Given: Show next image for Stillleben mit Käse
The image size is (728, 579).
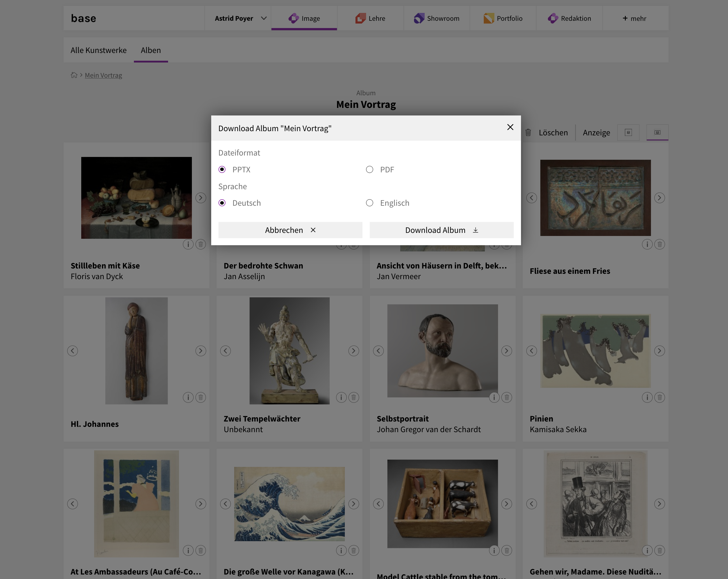Looking at the screenshot, I should pyautogui.click(x=201, y=198).
